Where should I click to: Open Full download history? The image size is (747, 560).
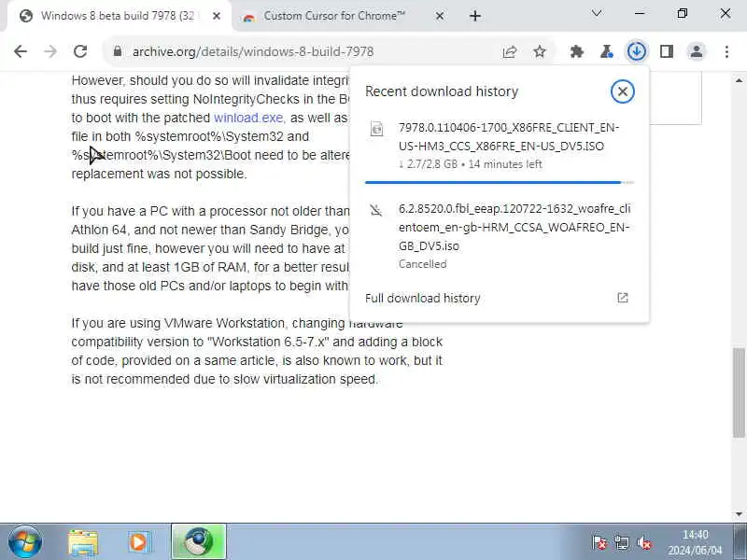[499, 298]
